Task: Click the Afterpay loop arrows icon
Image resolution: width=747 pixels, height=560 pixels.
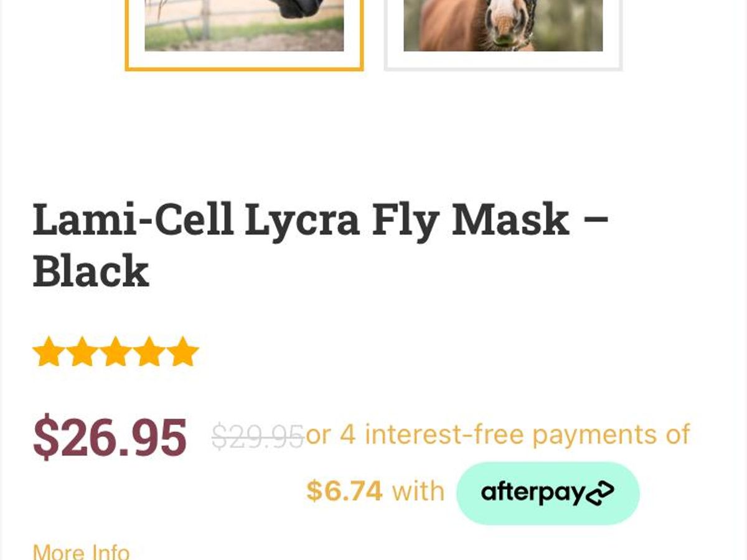Action: click(600, 493)
